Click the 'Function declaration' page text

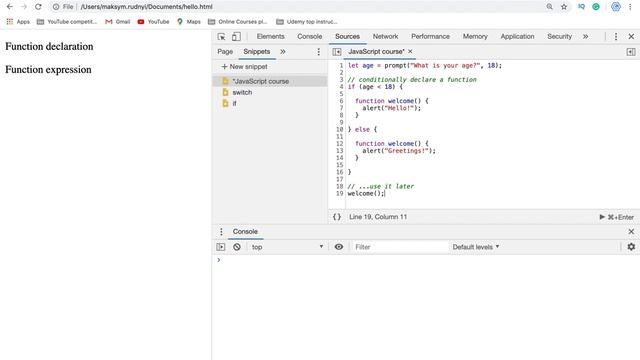pos(49,46)
